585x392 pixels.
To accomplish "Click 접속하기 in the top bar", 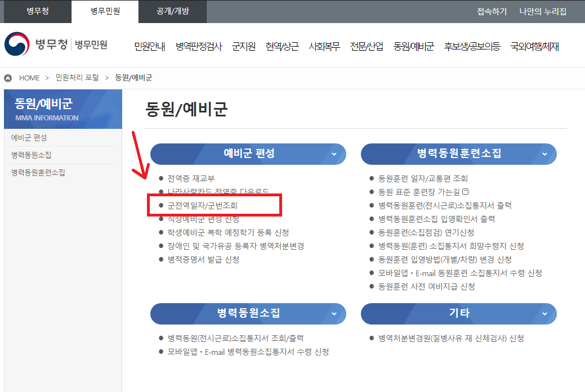I will pos(492,11).
